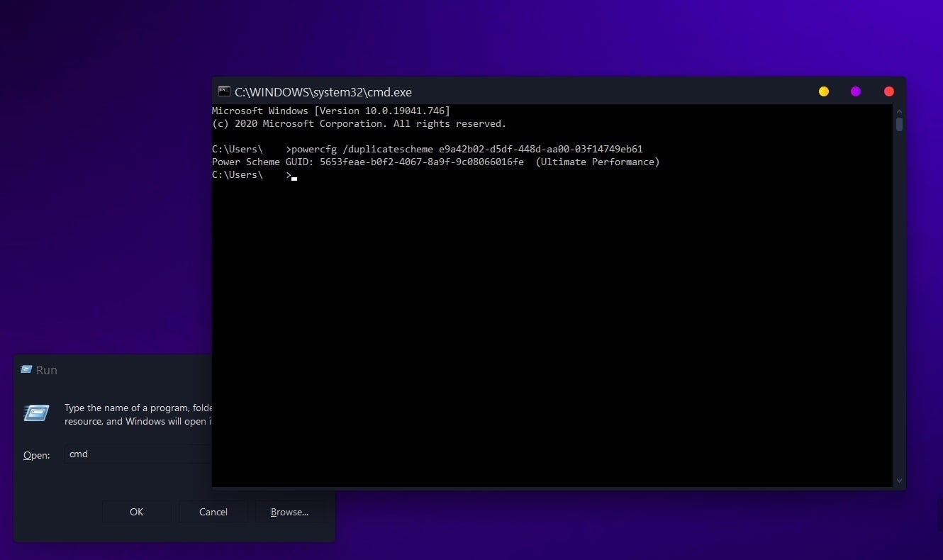Viewport: 943px width, 560px height.
Task: Click the large Run program icon
Action: click(36, 413)
